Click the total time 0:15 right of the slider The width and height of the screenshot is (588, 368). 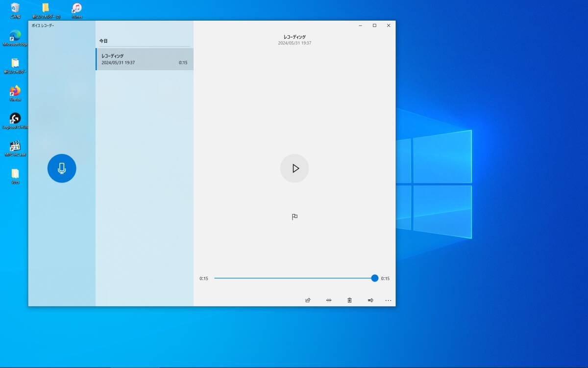coord(385,279)
